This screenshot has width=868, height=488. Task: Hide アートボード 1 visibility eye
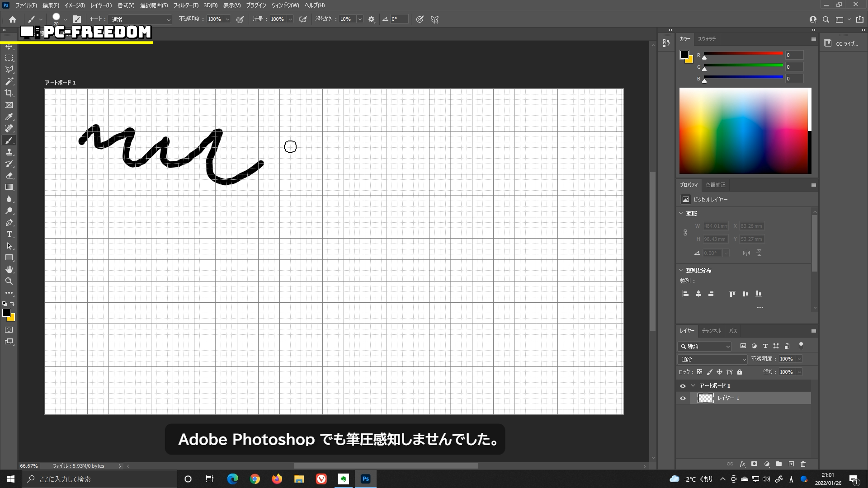683,386
